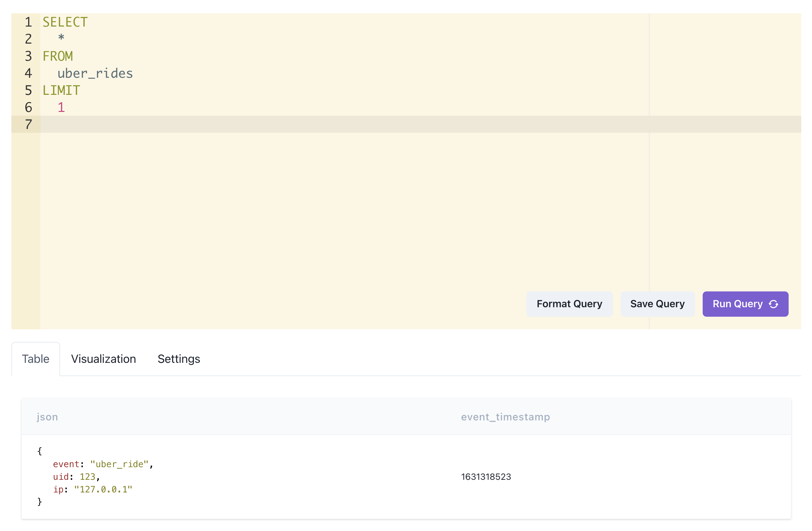This screenshot has width=812, height=531.
Task: Click the event_timestamp column header
Action: coord(505,417)
